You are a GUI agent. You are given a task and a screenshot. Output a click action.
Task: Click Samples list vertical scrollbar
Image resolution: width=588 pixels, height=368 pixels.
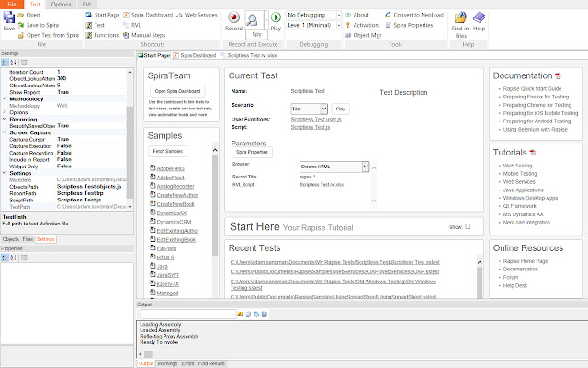(215, 204)
